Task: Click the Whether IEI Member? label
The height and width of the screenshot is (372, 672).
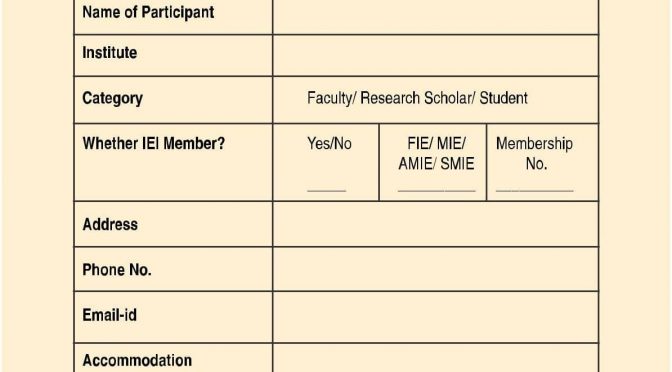Action: [153, 144]
